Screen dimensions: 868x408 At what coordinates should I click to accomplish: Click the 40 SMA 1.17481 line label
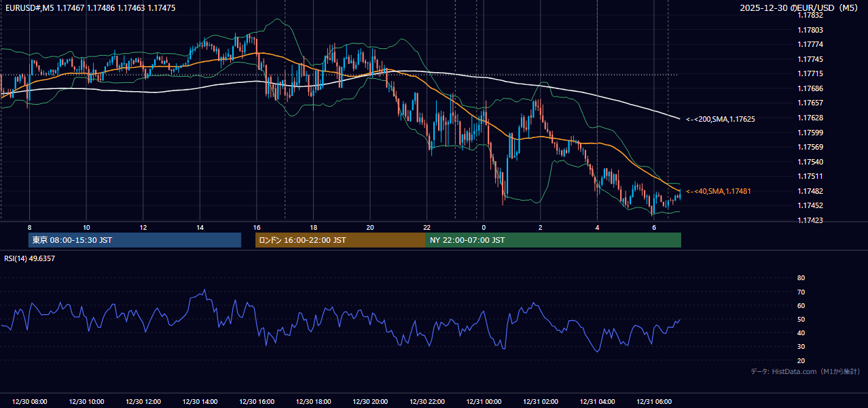point(719,192)
